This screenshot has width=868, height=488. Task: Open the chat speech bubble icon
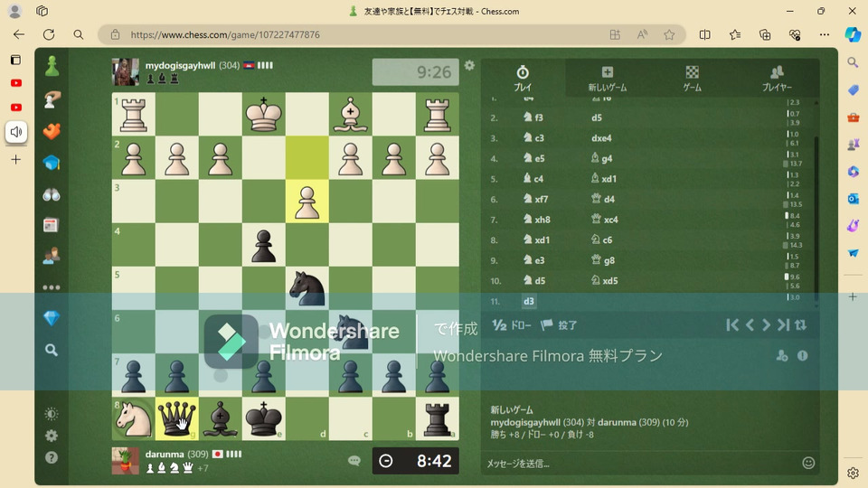click(x=354, y=460)
